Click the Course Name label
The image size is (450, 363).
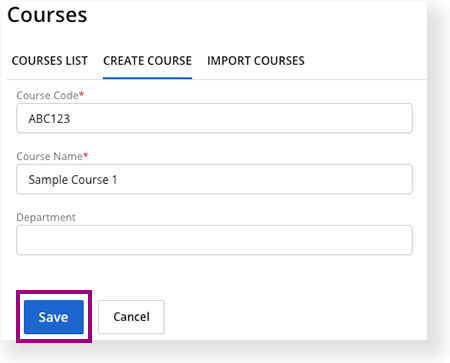pos(49,156)
